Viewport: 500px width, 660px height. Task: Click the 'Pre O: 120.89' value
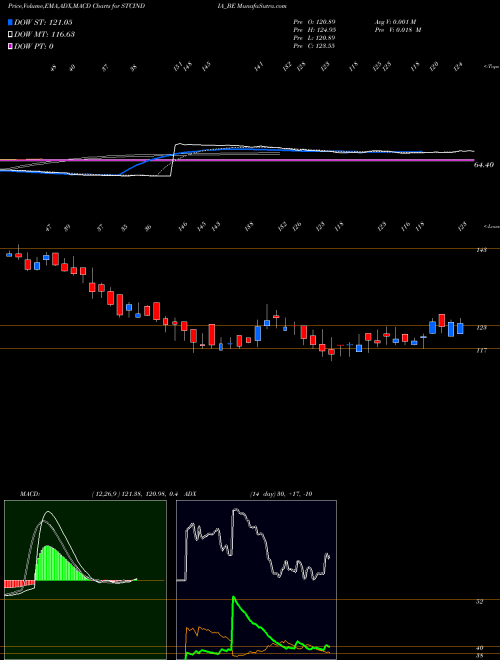pos(314,22)
